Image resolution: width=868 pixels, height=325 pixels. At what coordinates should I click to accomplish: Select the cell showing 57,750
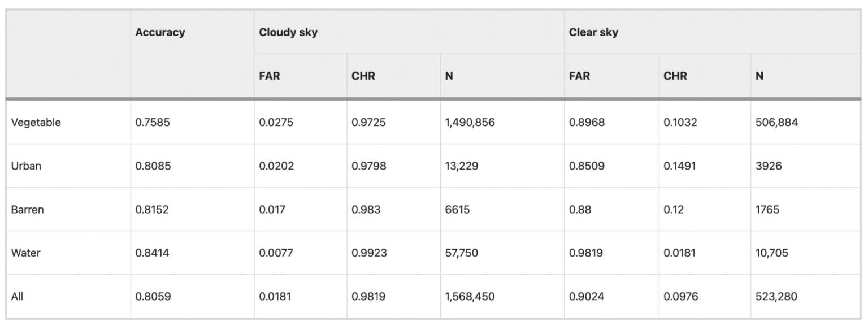(462, 253)
